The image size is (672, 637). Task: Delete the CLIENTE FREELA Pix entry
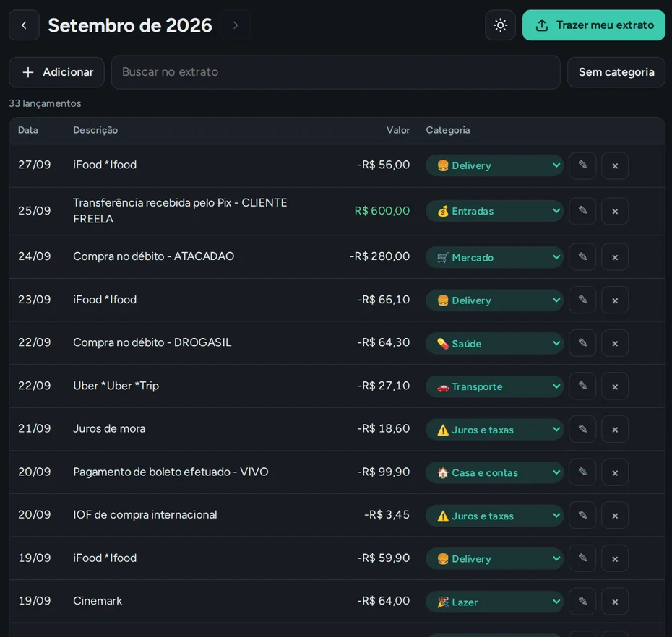pos(615,211)
